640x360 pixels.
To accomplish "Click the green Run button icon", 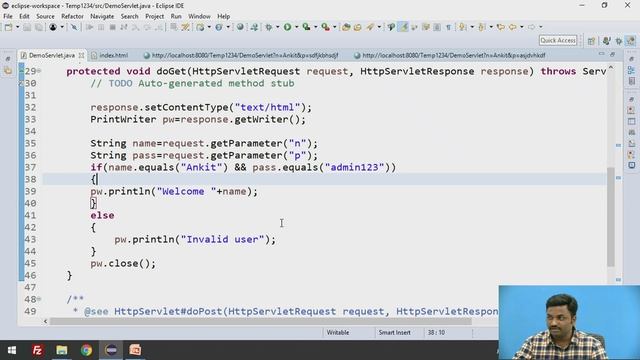I will coord(287,27).
